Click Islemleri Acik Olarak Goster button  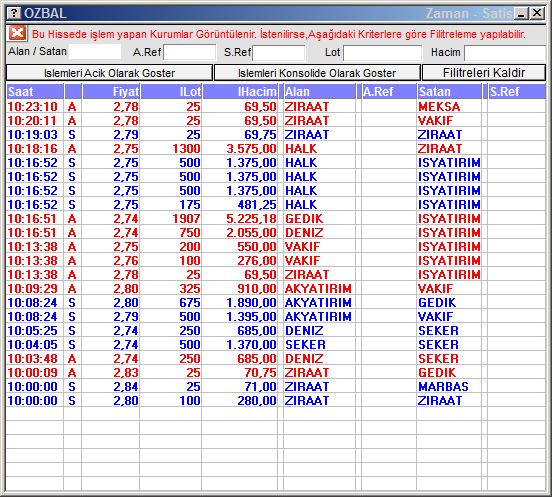(109, 73)
